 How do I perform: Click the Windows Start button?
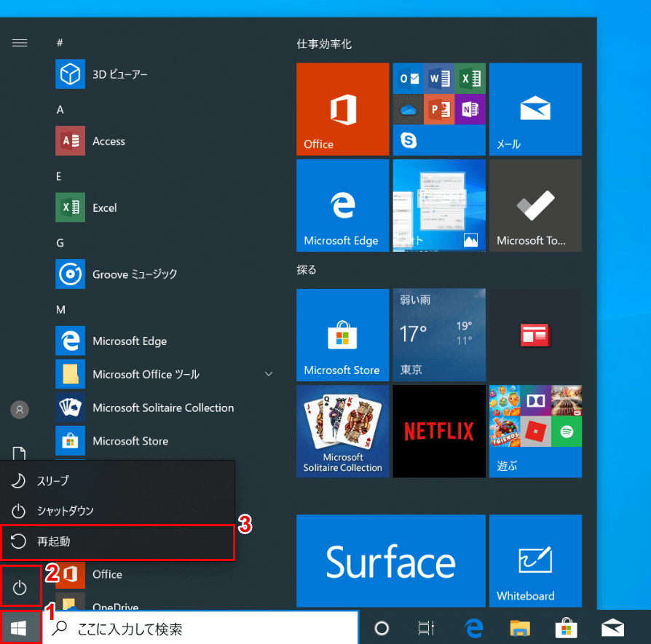click(x=20, y=628)
